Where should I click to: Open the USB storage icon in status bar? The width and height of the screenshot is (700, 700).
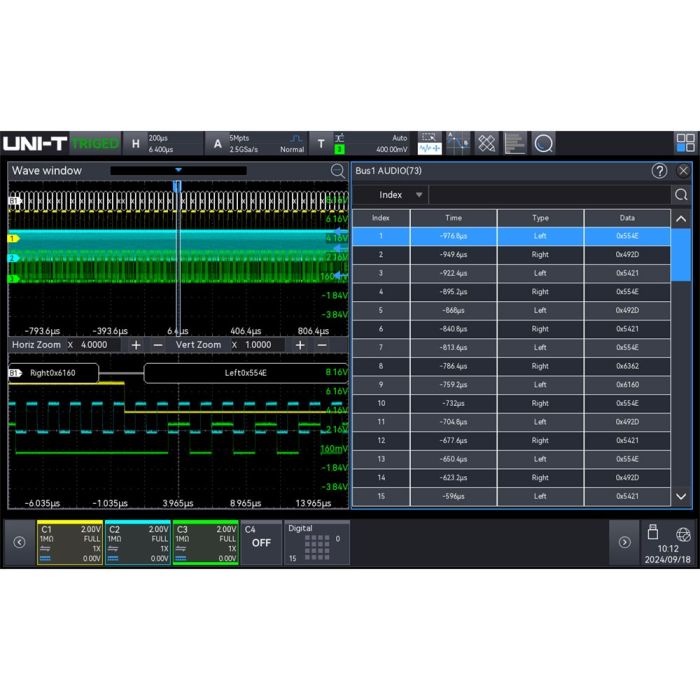pos(653,533)
